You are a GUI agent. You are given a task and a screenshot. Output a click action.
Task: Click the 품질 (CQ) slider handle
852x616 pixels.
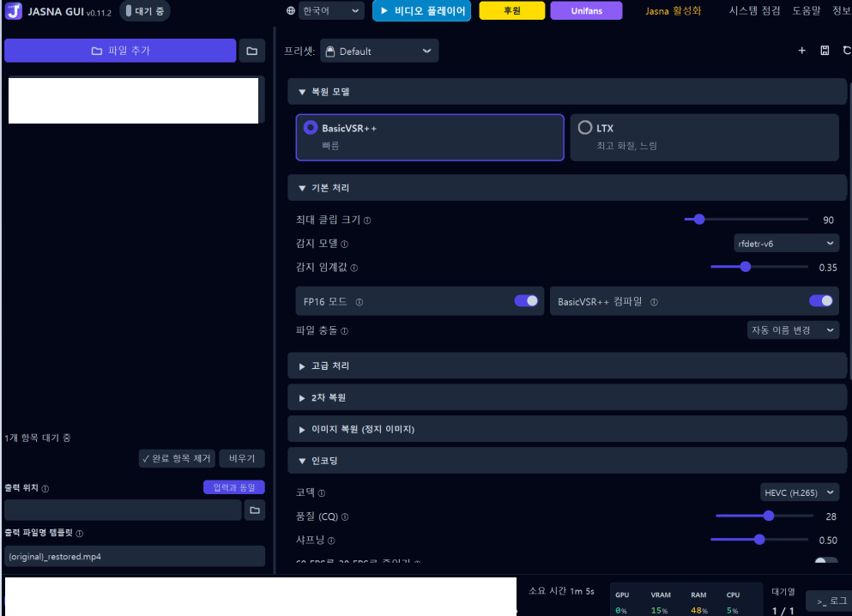[x=768, y=516]
